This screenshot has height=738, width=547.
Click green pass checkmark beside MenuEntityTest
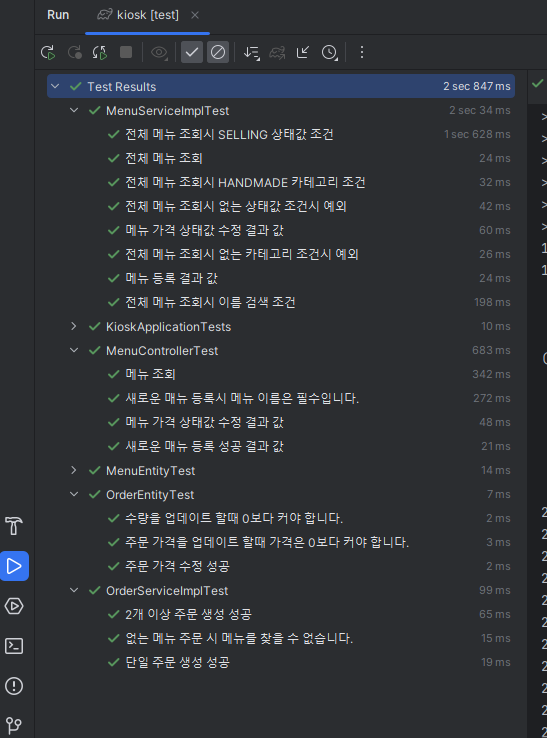click(95, 470)
